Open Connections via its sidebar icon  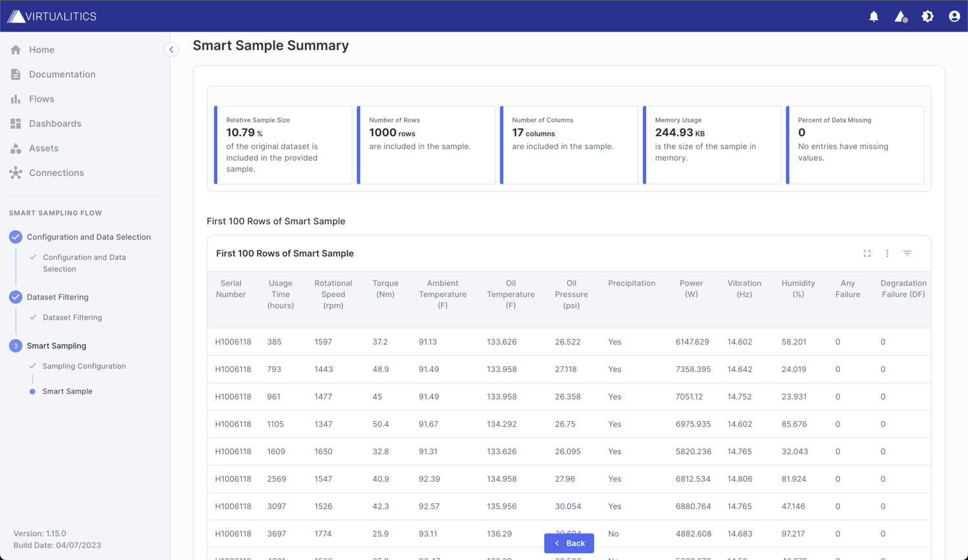pyautogui.click(x=15, y=172)
